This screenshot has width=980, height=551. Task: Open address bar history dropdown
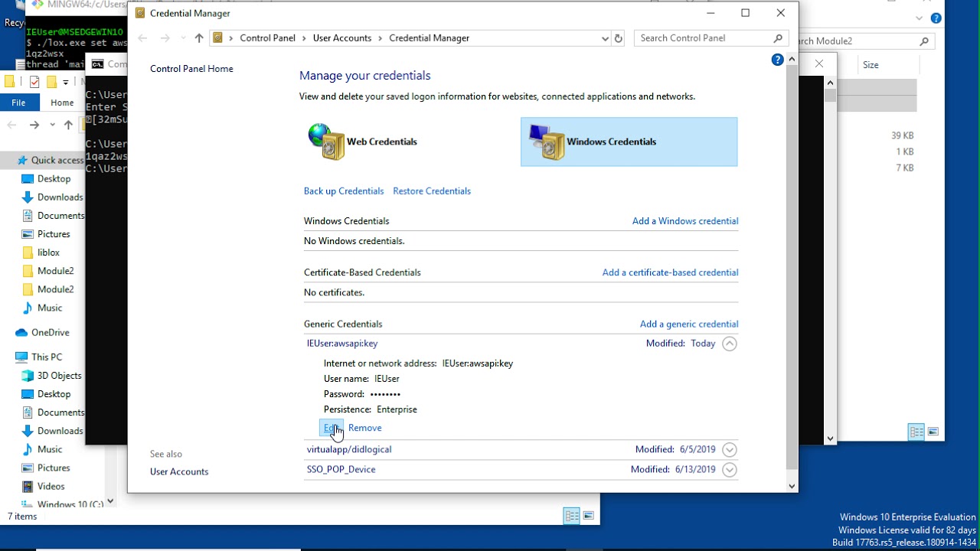point(605,37)
